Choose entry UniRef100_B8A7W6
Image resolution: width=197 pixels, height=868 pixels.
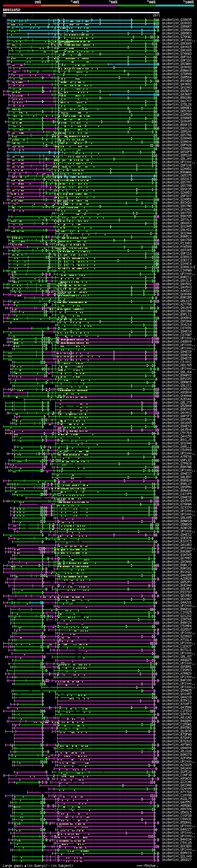[177, 467]
